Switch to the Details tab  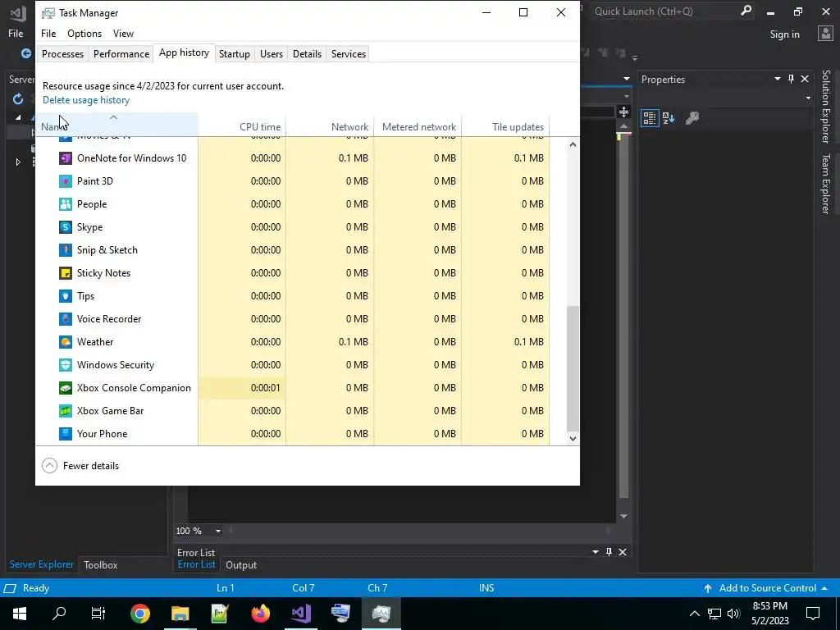[x=307, y=54]
